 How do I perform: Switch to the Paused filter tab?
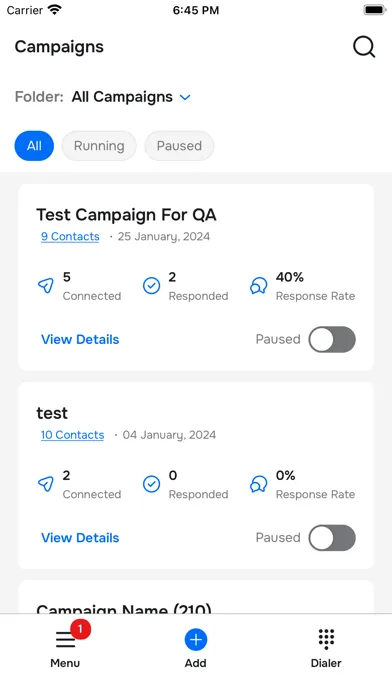179,146
